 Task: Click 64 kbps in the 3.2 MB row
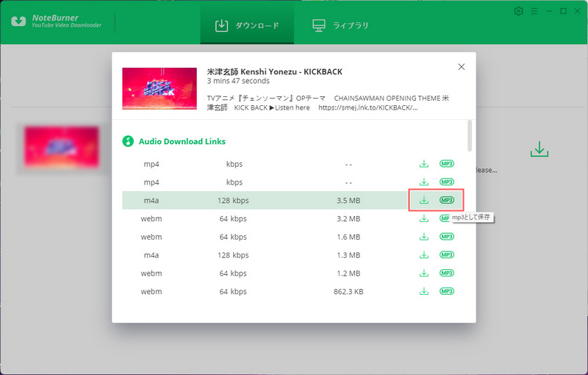pyautogui.click(x=233, y=218)
